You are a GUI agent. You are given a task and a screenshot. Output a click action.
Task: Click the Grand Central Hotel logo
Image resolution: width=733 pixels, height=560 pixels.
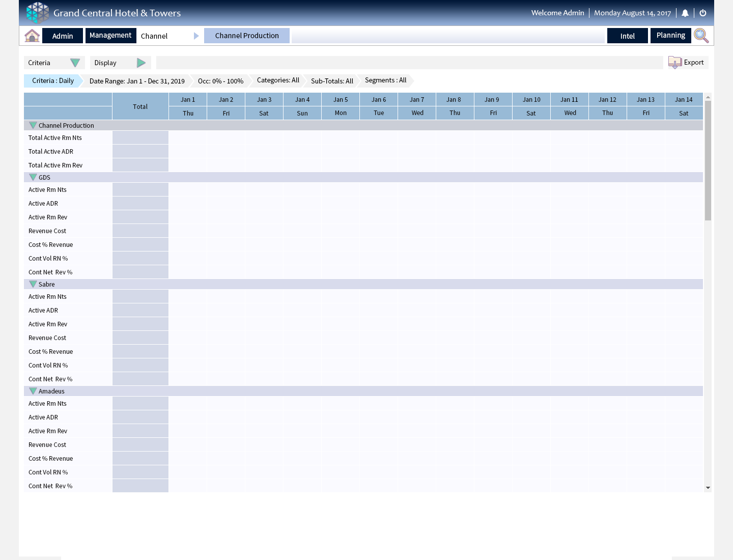point(38,13)
